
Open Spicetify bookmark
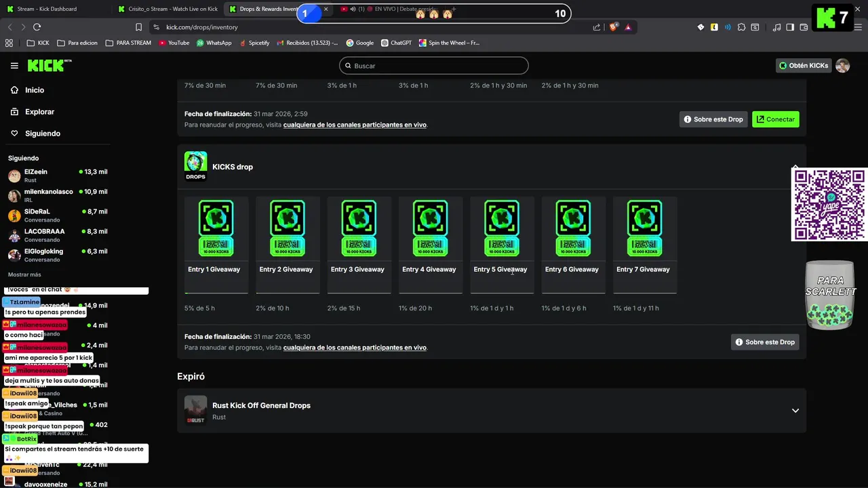(254, 43)
